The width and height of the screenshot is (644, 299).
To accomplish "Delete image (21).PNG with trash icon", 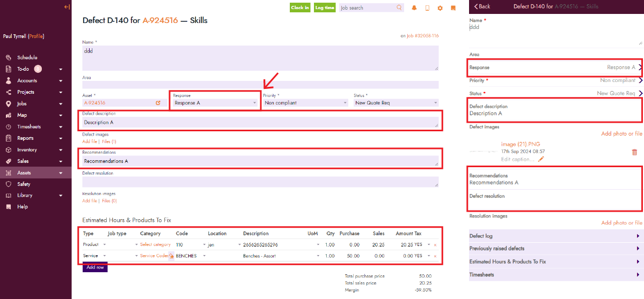I will pos(635,152).
